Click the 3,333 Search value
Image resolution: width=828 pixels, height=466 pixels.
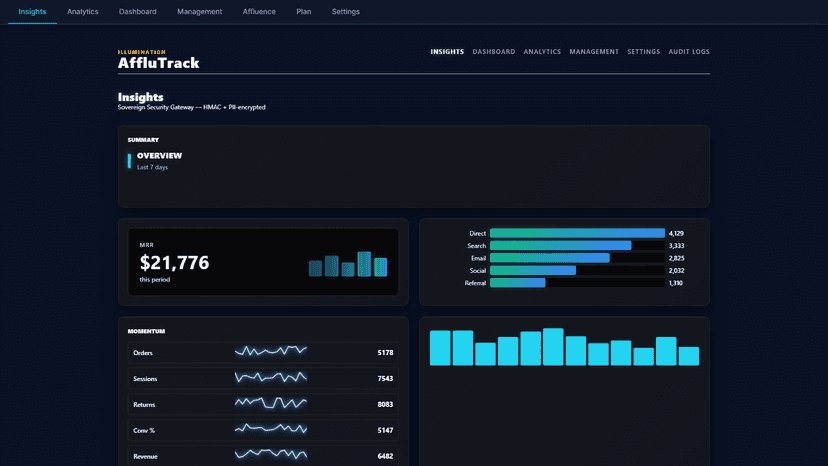pyautogui.click(x=676, y=246)
